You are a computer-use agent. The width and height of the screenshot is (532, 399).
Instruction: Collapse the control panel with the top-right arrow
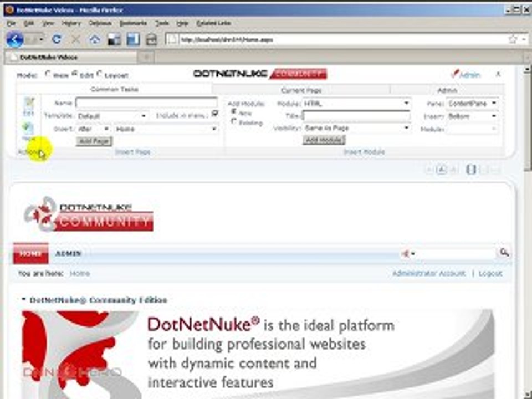click(498, 74)
